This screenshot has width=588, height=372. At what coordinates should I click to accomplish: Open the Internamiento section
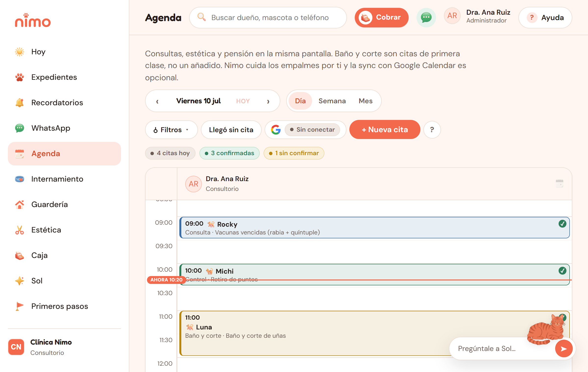[64, 179]
